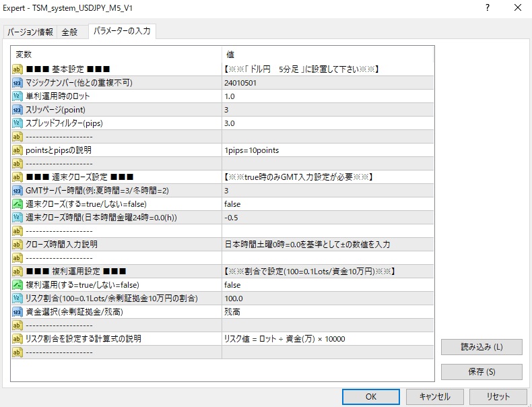Viewport: 532px width, 407px height.
Task: Click the risk ratio value 100.0
Action: pyautogui.click(x=328, y=299)
